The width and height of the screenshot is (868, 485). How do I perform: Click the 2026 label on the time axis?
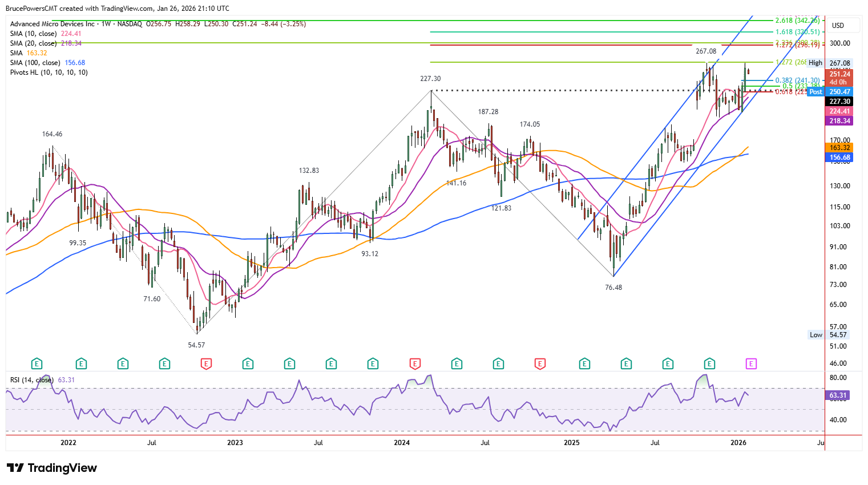pyautogui.click(x=738, y=443)
